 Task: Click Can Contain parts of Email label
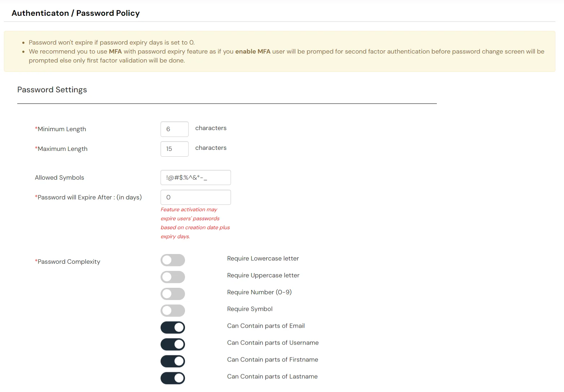pyautogui.click(x=266, y=326)
